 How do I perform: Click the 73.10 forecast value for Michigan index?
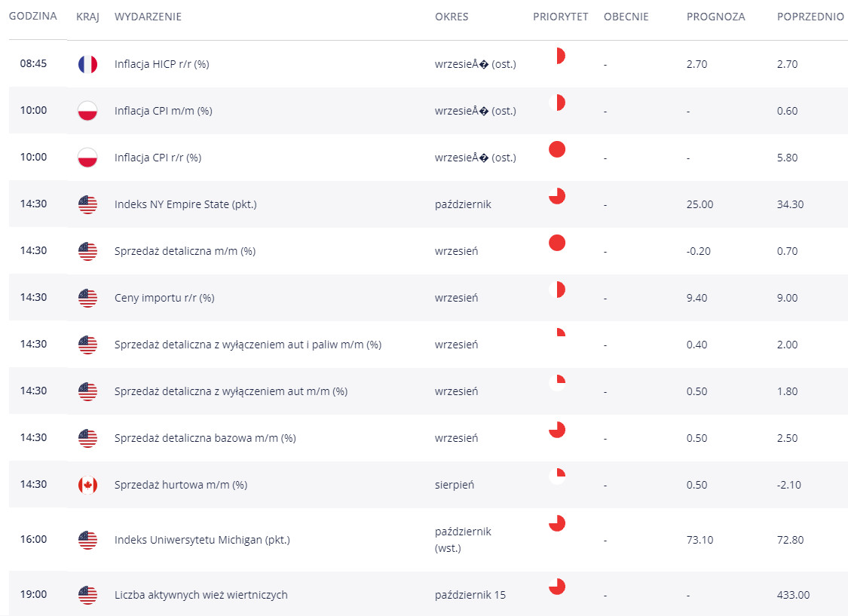(x=701, y=540)
